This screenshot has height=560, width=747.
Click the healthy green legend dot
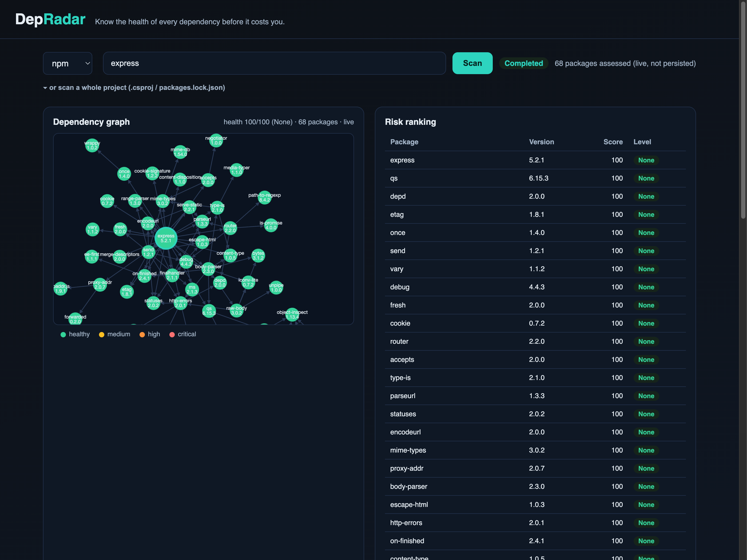(x=63, y=334)
